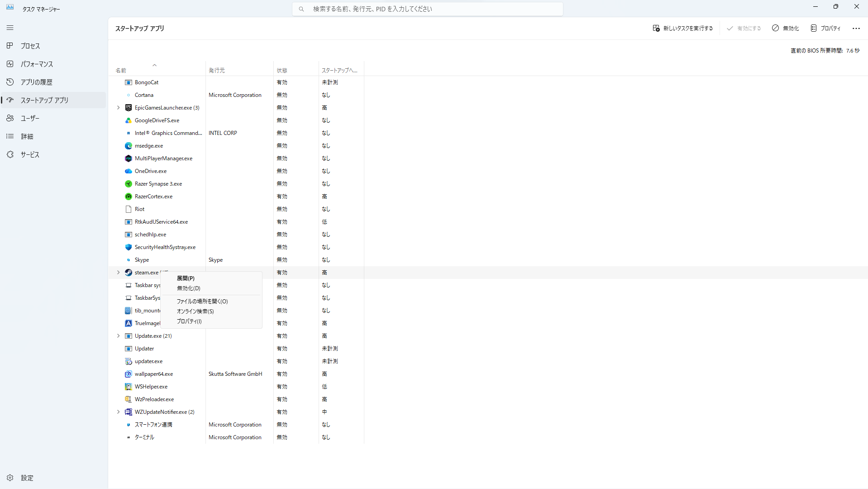Sort by スタートアップへ... impact column header
Image resolution: width=868 pixels, height=489 pixels.
click(341, 69)
